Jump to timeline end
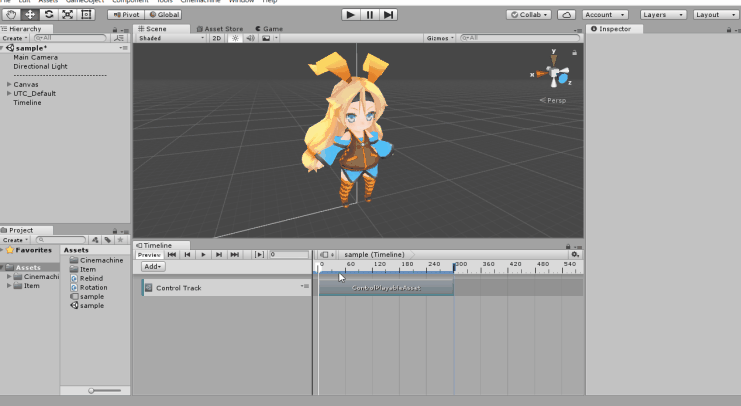 234,255
